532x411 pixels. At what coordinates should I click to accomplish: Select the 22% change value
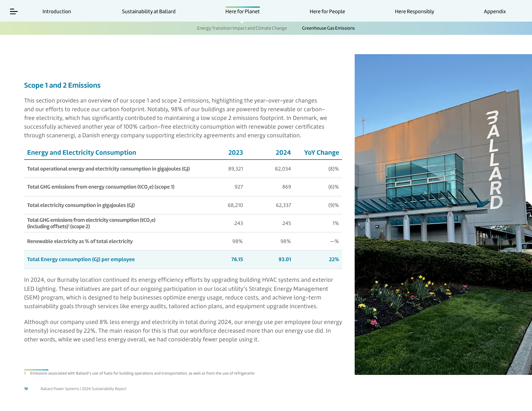(x=334, y=259)
